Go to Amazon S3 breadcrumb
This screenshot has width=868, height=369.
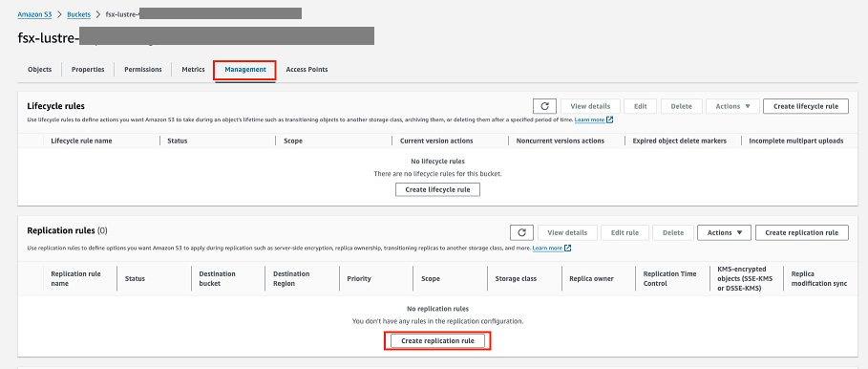(x=34, y=14)
